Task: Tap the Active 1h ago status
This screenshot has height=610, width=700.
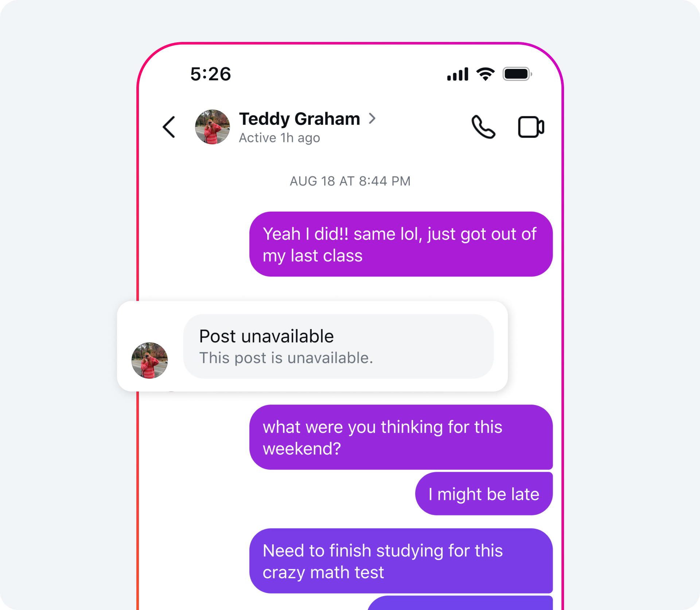Action: coord(279,138)
